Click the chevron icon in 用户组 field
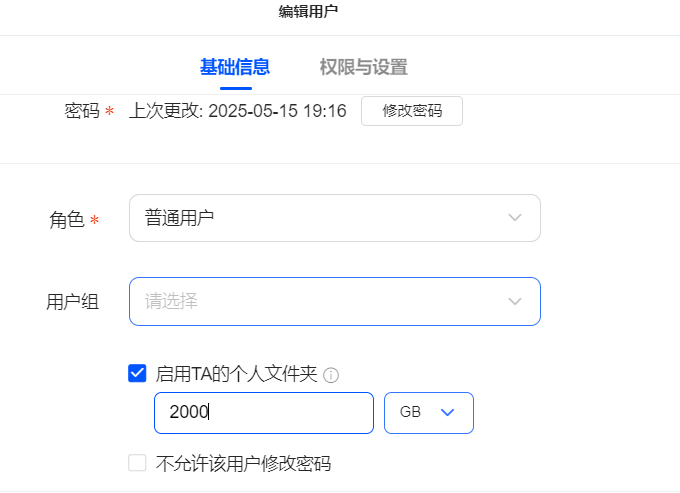Screen dimensions: 680x493 click(515, 301)
